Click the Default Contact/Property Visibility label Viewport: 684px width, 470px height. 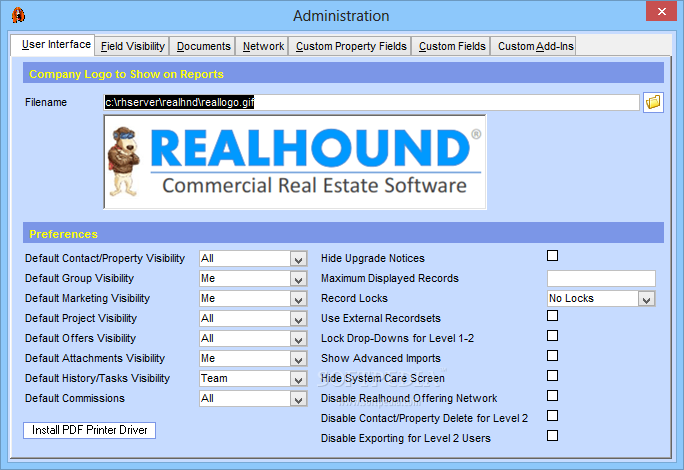105,258
